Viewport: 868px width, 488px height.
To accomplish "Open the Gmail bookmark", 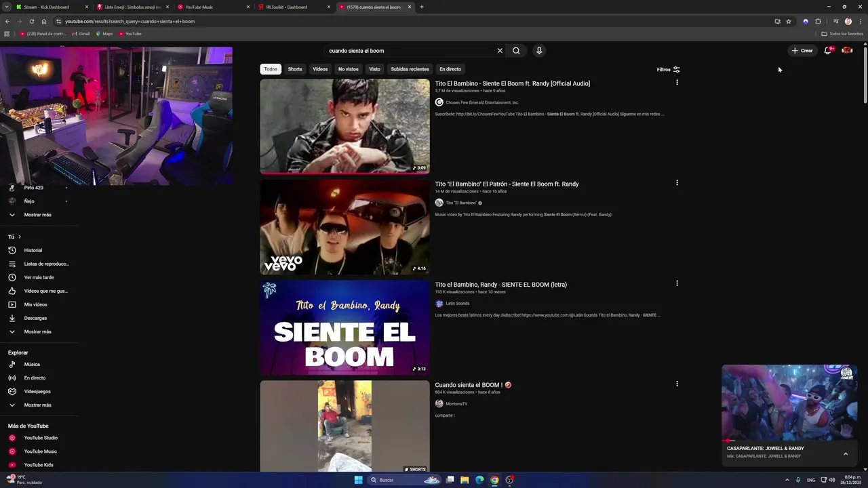I will click(x=81, y=33).
